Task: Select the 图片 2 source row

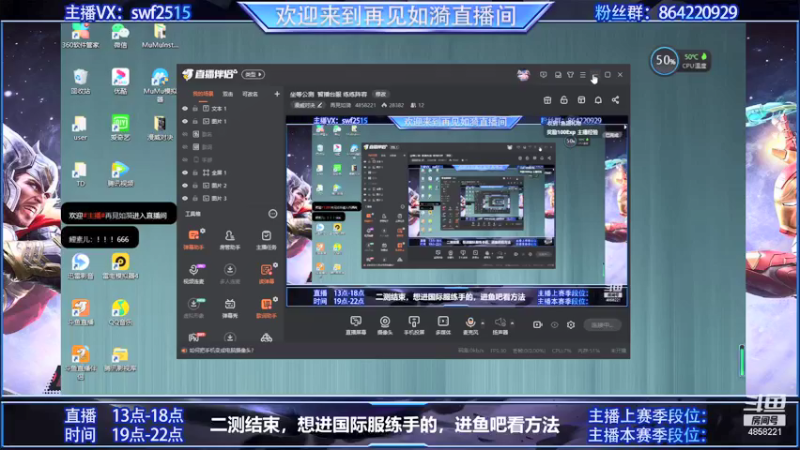Action: pos(231,186)
